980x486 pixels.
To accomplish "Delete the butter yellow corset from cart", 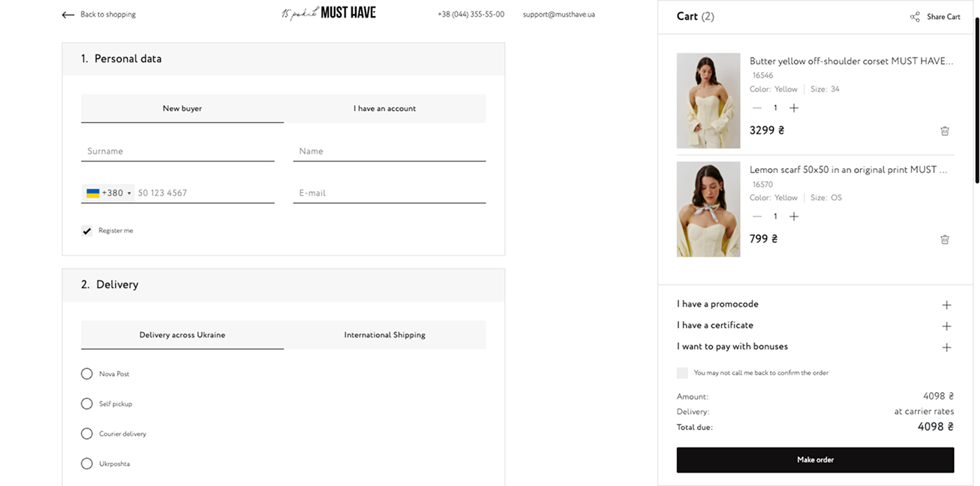I will (x=944, y=131).
